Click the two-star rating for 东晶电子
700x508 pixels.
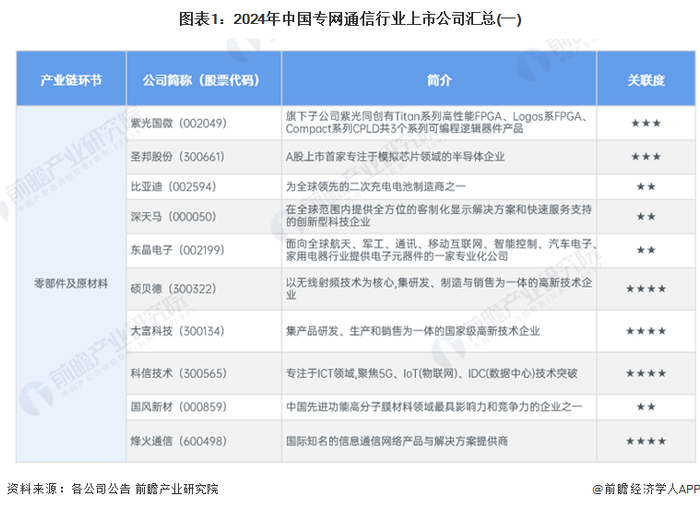(x=646, y=250)
